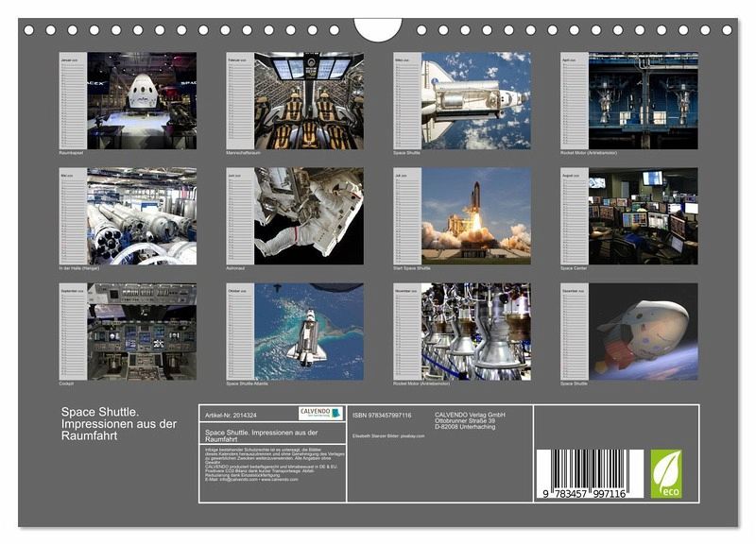Open the May hangar image
Image resolution: width=756 pixels, height=545 pixels.
coord(142,216)
